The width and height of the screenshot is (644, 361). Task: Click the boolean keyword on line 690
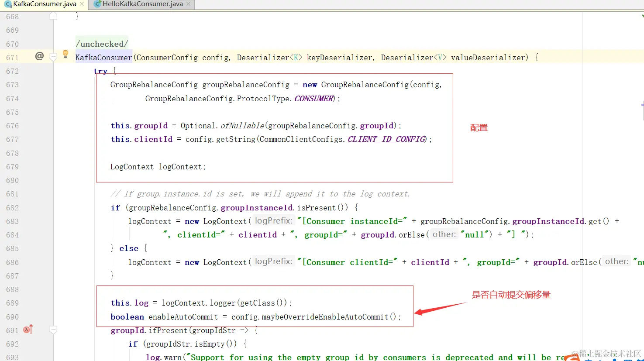click(x=127, y=317)
